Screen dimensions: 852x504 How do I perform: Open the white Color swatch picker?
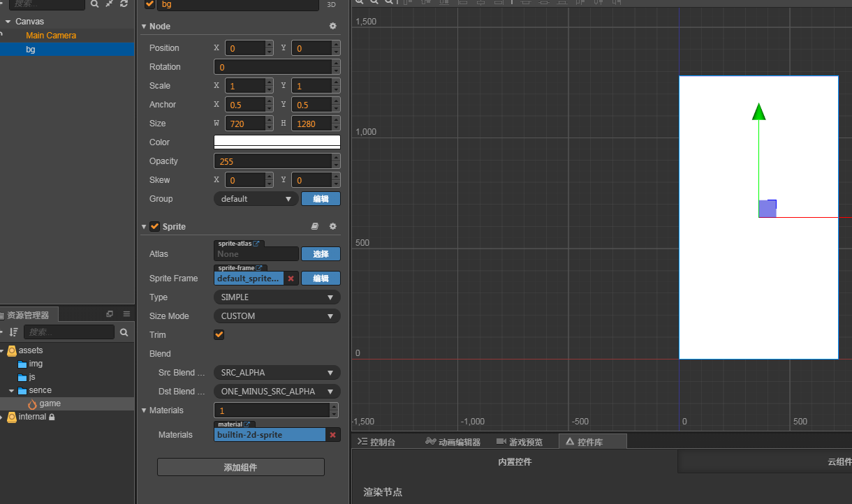pyautogui.click(x=277, y=142)
